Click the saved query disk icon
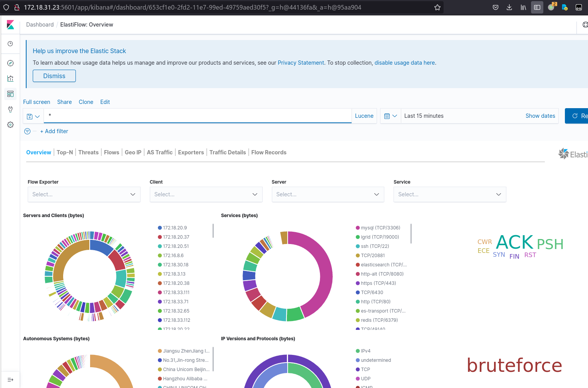This screenshot has width=588, height=388. click(x=34, y=116)
